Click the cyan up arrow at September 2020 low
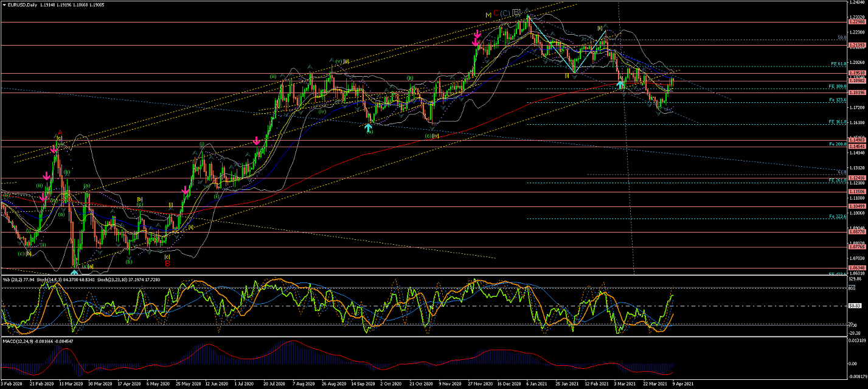This screenshot has height=389, width=868. pos(368,128)
